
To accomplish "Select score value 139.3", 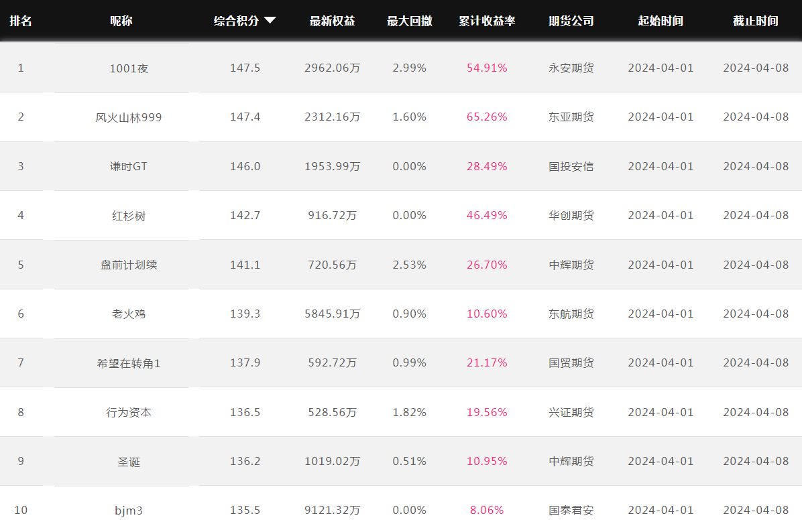I will pos(245,314).
